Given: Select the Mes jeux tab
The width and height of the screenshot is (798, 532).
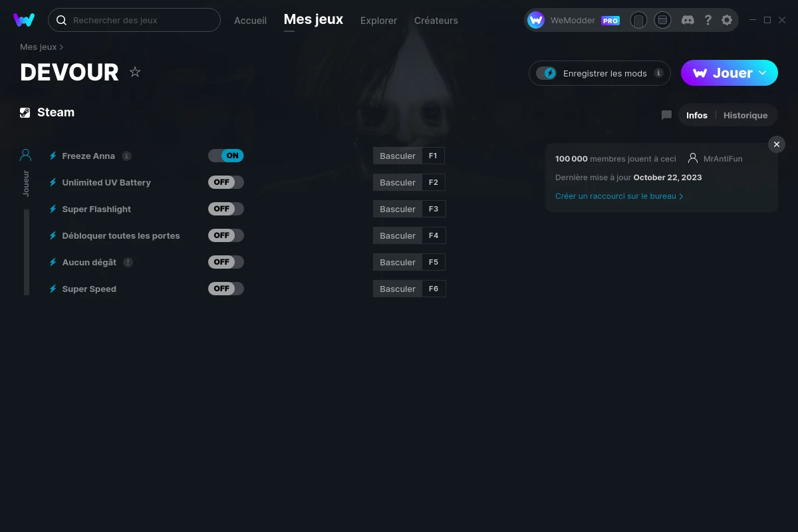Looking at the screenshot, I should 313,20.
